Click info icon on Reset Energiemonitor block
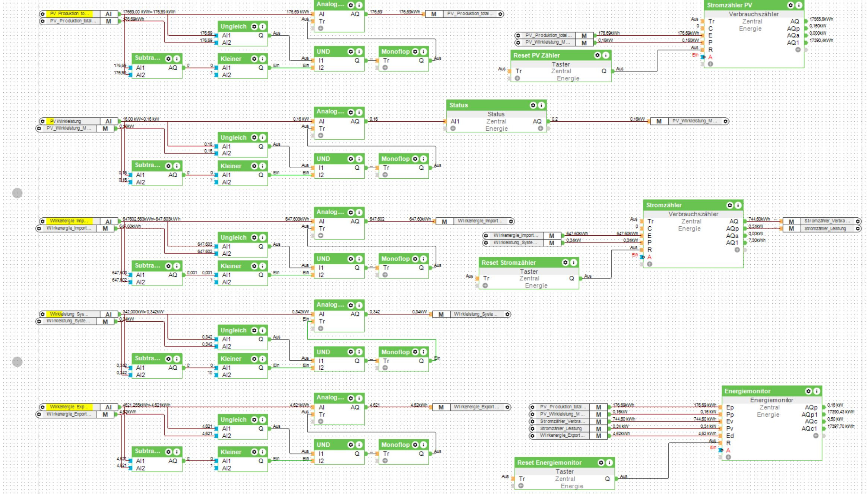The height and width of the screenshot is (494, 868). (x=609, y=463)
